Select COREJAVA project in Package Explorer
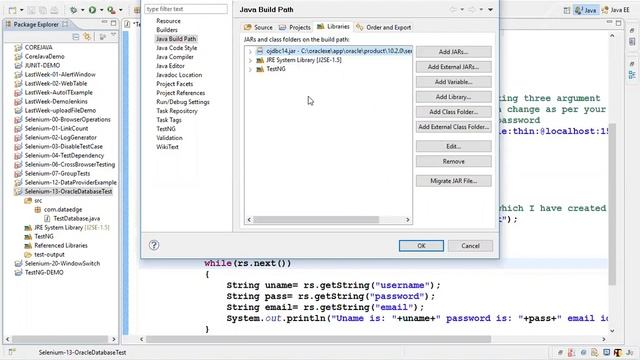Viewport: 640px width, 360px height. (x=38, y=47)
